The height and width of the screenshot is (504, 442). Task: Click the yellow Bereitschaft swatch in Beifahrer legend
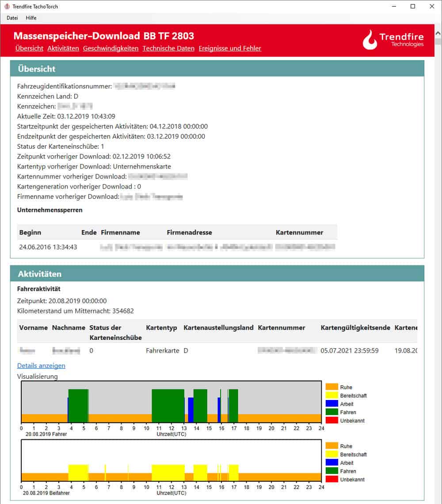coord(331,454)
